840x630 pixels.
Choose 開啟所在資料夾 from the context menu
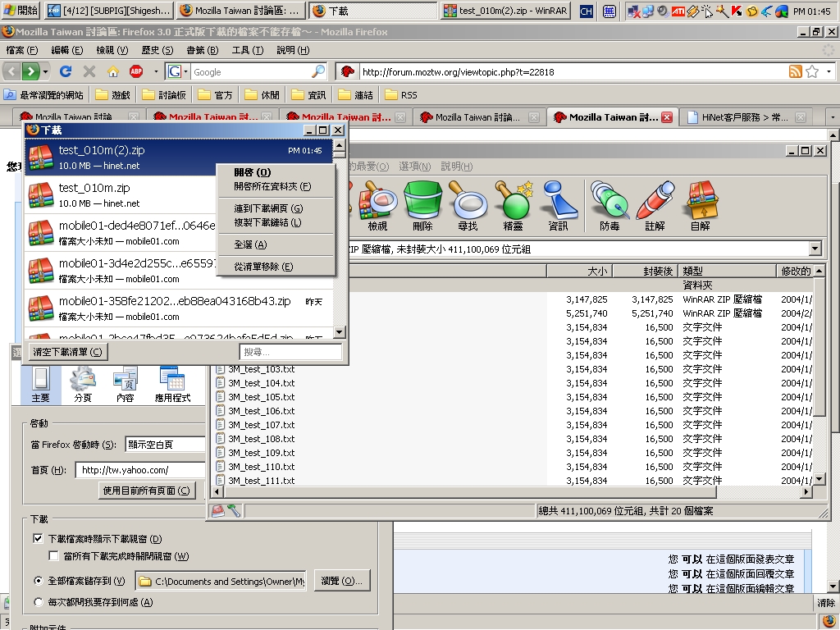click(272, 186)
